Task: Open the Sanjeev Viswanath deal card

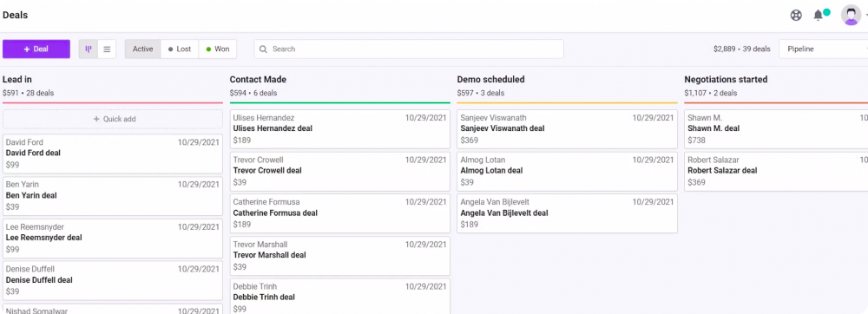Action: (x=567, y=128)
